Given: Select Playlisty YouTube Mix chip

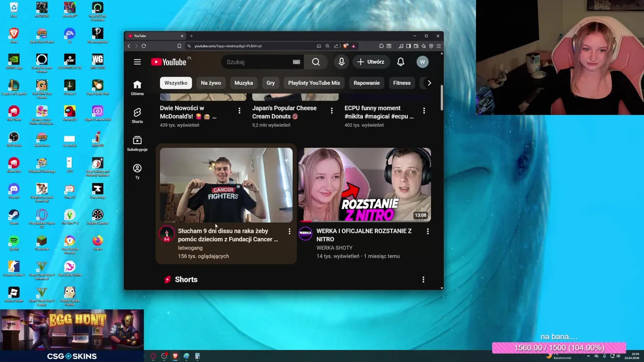Looking at the screenshot, I should (x=314, y=83).
